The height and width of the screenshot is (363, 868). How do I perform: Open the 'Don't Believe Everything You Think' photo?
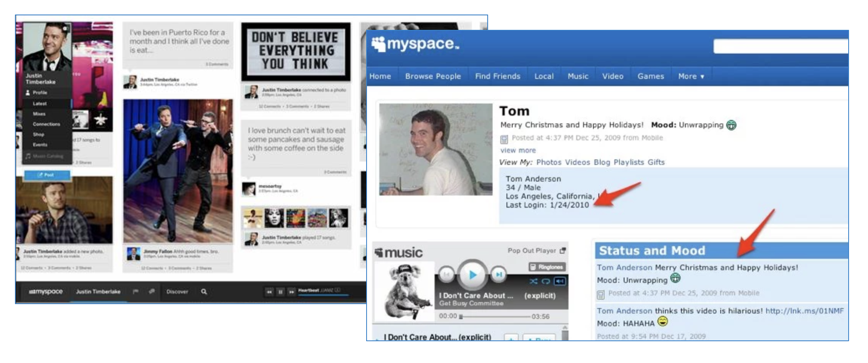[x=296, y=51]
